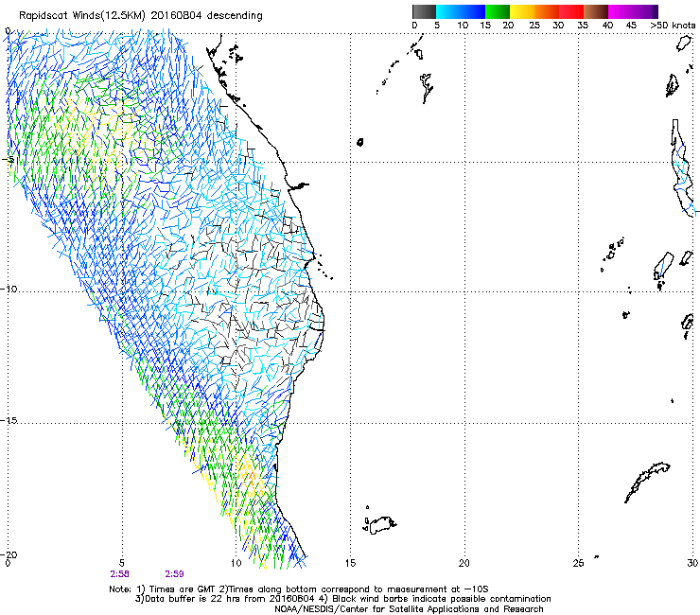Click the magenta 40–45 knots legend segment
This screenshot has height=615, width=700.
[x=621, y=11]
